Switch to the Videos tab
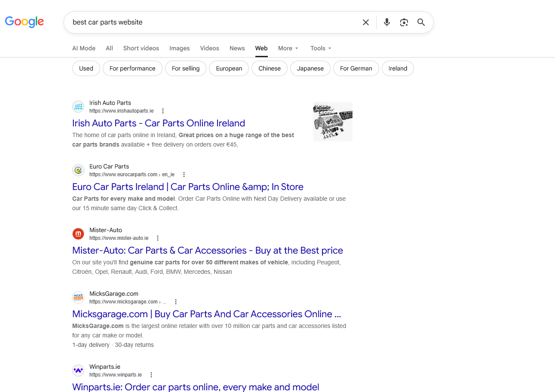 [209, 48]
